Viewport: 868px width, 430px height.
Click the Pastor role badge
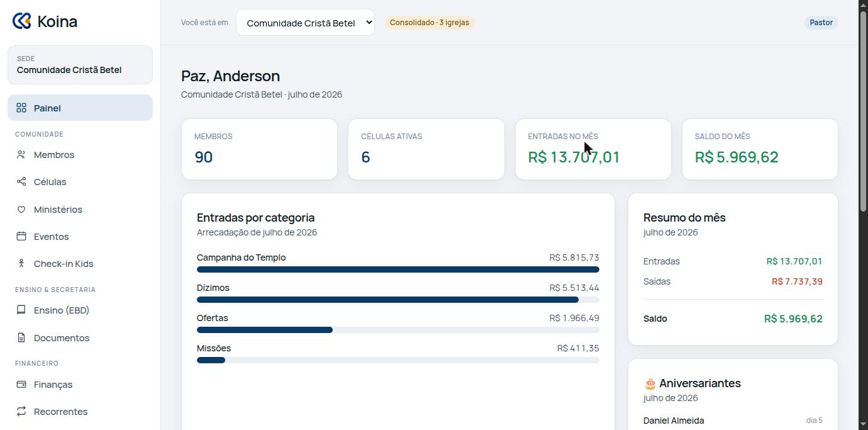[821, 23]
